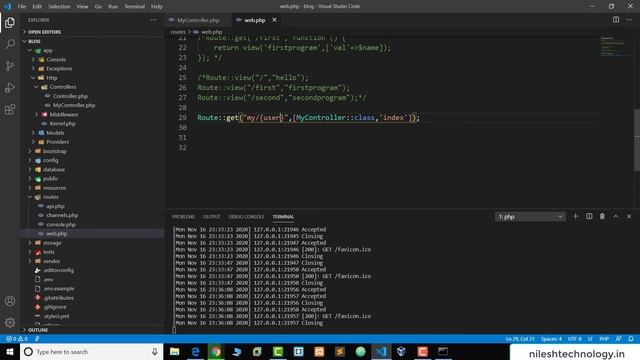Screen dimensions: 640x360
Task: Click the feedback icon in status bar
Action: 618,339
